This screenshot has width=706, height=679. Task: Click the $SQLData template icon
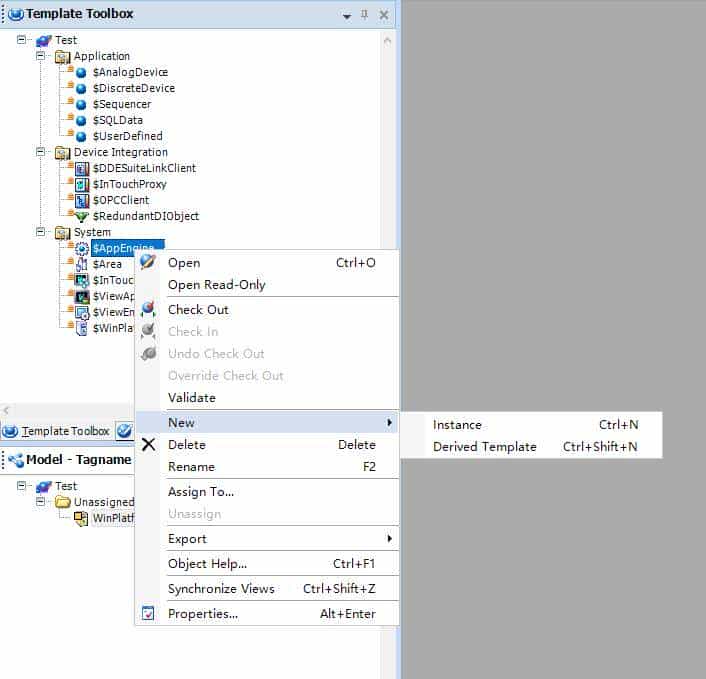click(x=81, y=121)
